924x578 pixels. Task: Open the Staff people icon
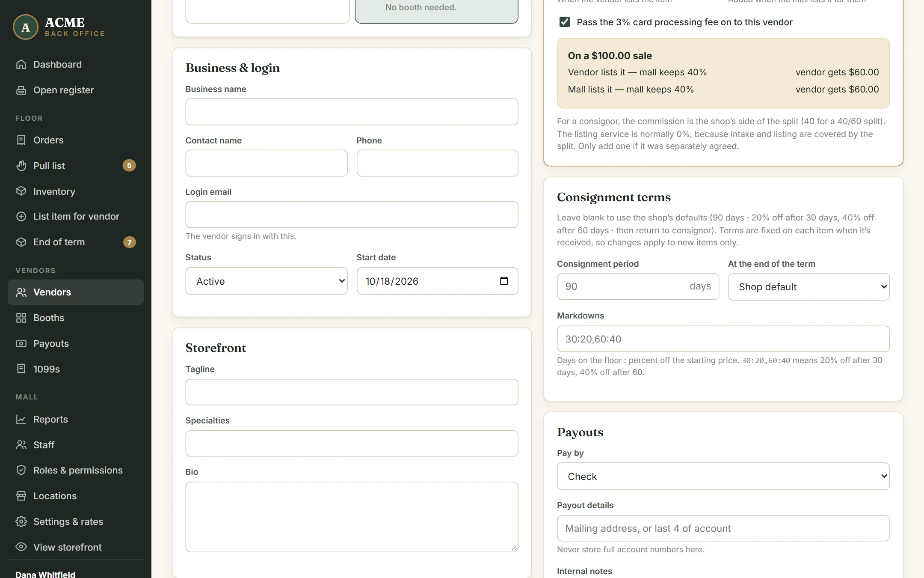[x=21, y=445]
